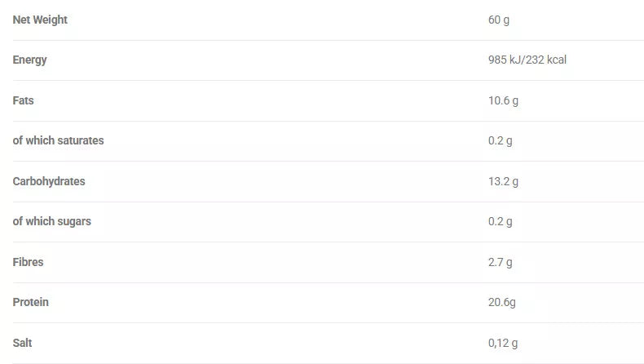Select the 13.2 g carbohydrates value
The height and width of the screenshot is (364, 644).
503,181
